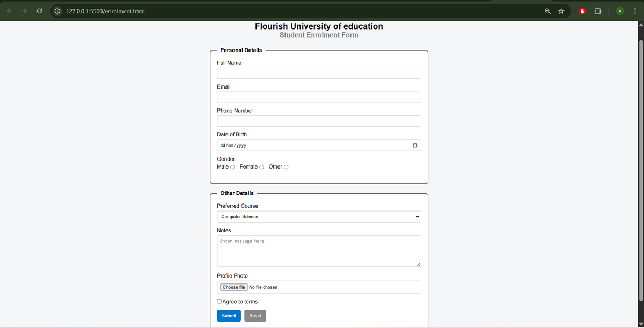Focus the Phone Number field

click(x=319, y=121)
